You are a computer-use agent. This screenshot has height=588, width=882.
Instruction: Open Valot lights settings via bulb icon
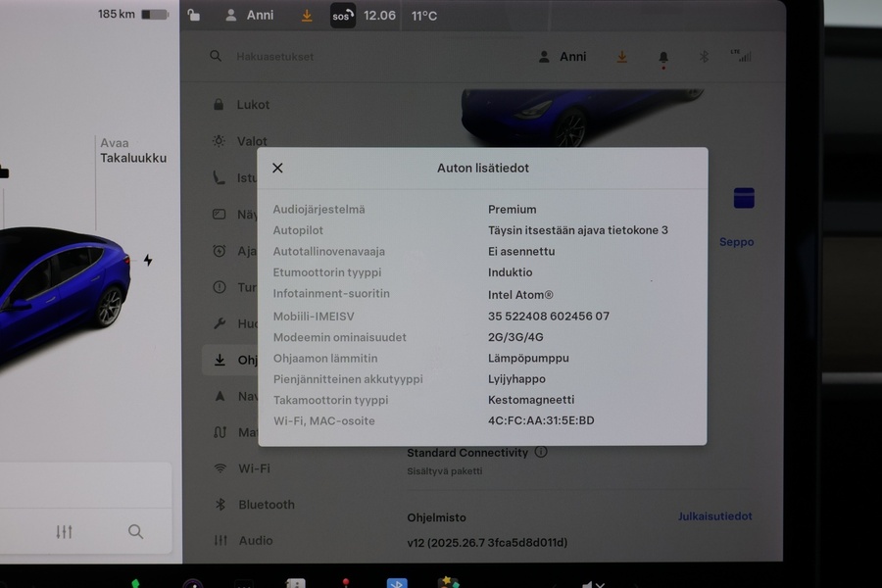pyautogui.click(x=218, y=141)
